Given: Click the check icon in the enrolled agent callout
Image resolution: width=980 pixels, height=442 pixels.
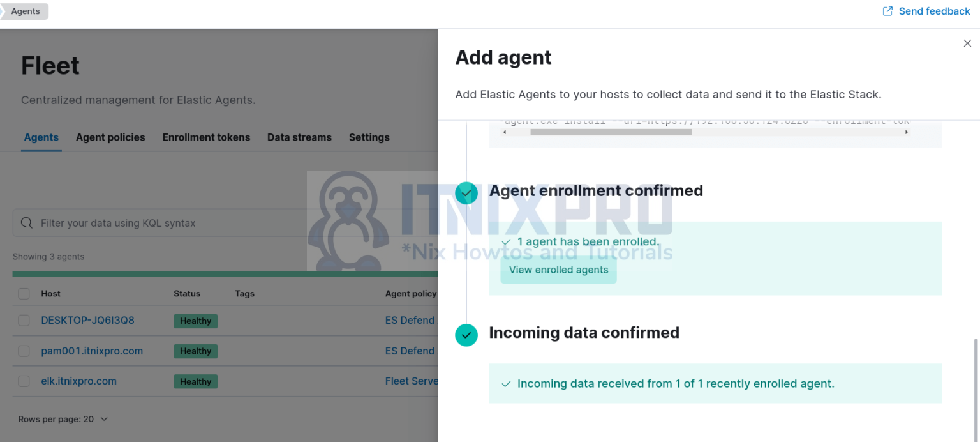Looking at the screenshot, I should (x=506, y=242).
